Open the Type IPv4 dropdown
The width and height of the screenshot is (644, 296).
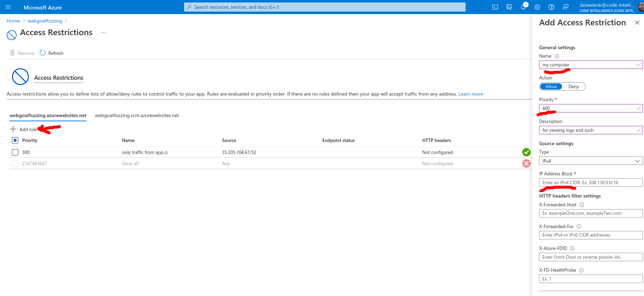coord(591,161)
